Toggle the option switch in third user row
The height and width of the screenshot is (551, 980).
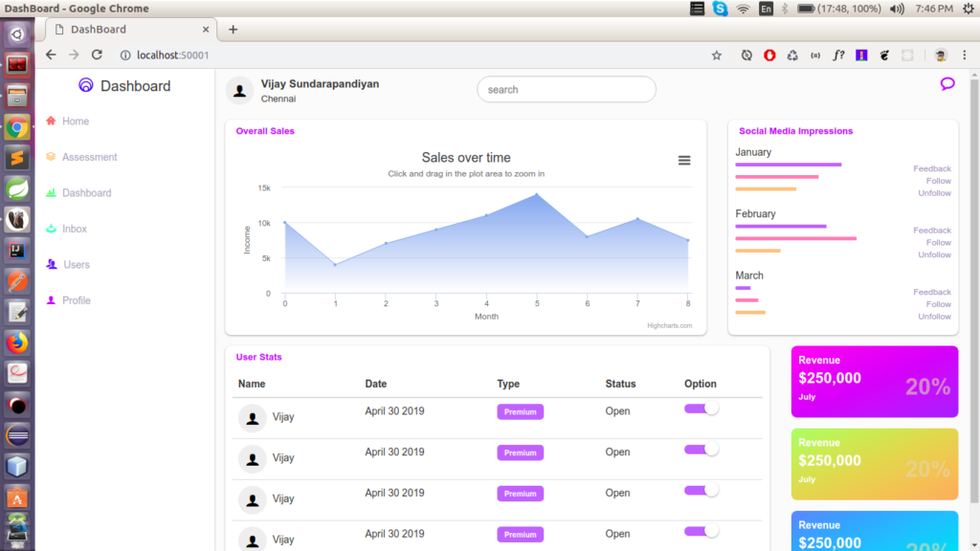pos(701,491)
